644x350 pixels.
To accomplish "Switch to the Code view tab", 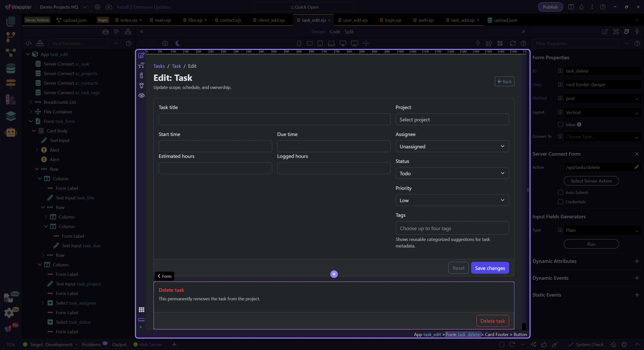I will (334, 32).
